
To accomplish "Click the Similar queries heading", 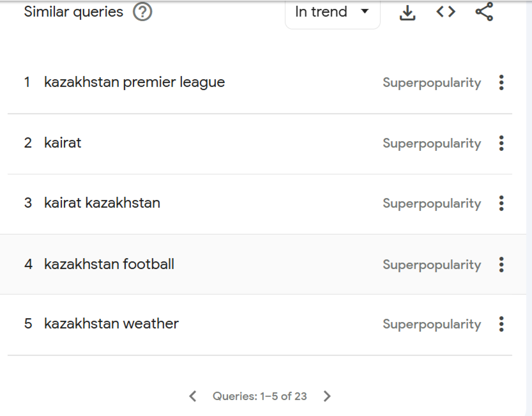I will tap(73, 12).
